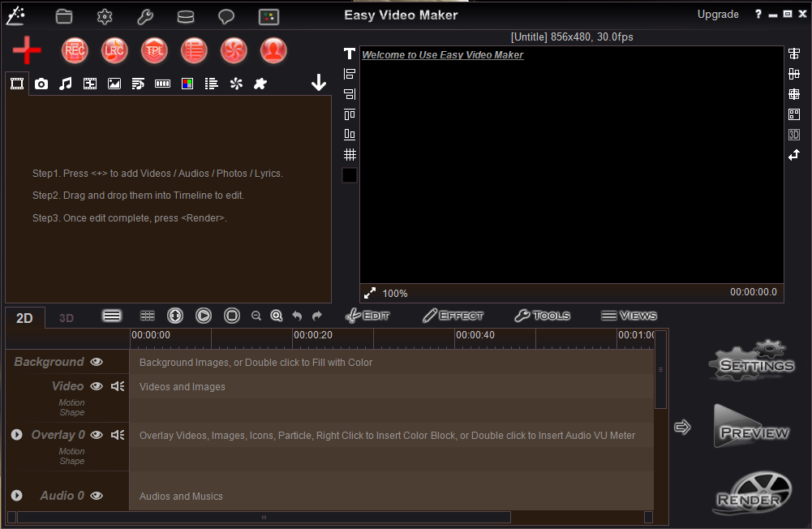Click the wrench tools icon in title bar
The width and height of the screenshot is (812, 529).
tap(145, 16)
